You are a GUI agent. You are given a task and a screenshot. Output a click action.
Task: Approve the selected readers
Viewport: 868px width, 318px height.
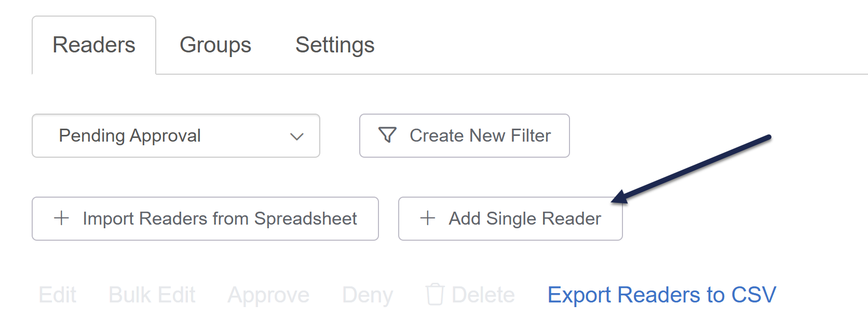pyautogui.click(x=268, y=295)
